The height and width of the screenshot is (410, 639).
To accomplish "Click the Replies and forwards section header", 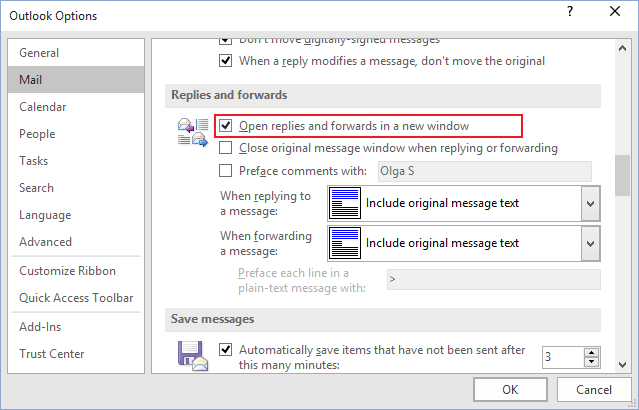I will 383,95.
